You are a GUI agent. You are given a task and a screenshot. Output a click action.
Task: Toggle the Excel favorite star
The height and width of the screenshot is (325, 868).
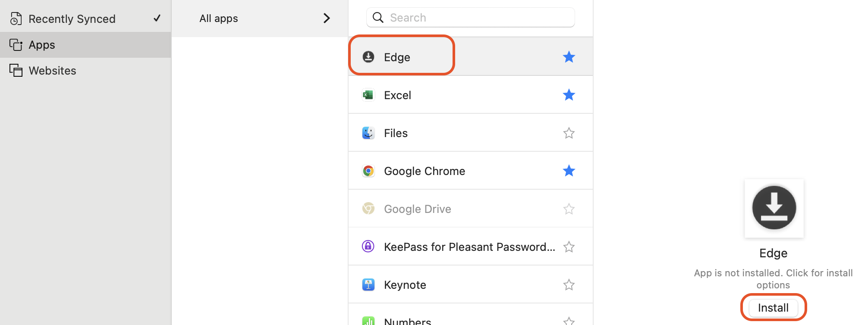pyautogui.click(x=569, y=95)
